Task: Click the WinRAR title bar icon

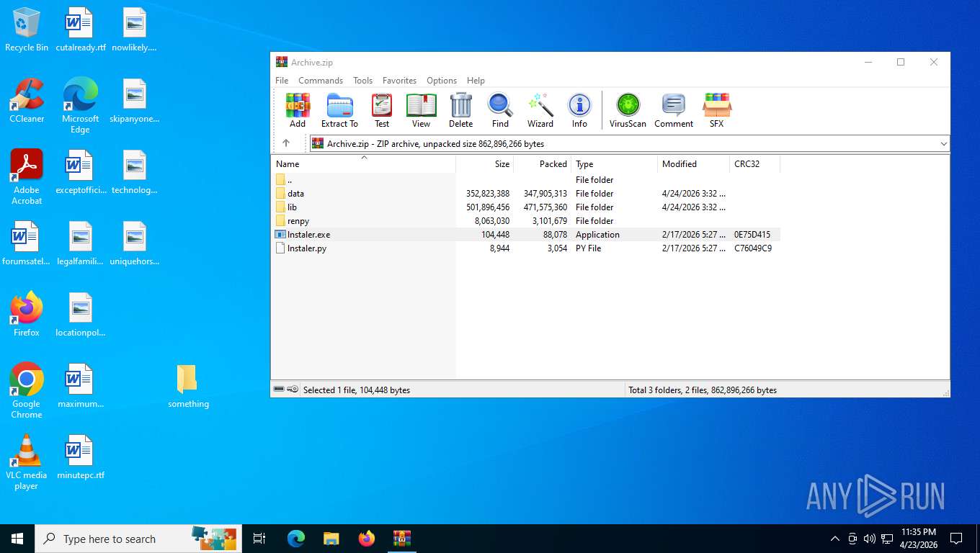Action: [x=282, y=62]
